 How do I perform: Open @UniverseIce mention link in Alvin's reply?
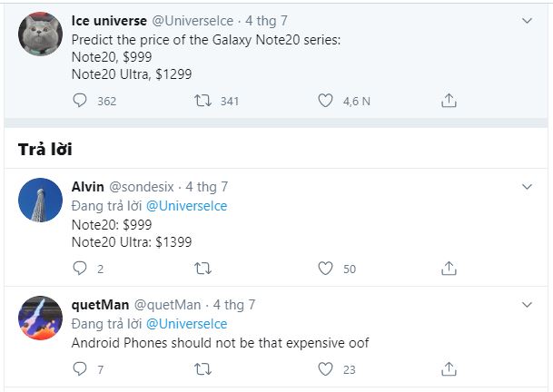pyautogui.click(x=186, y=206)
